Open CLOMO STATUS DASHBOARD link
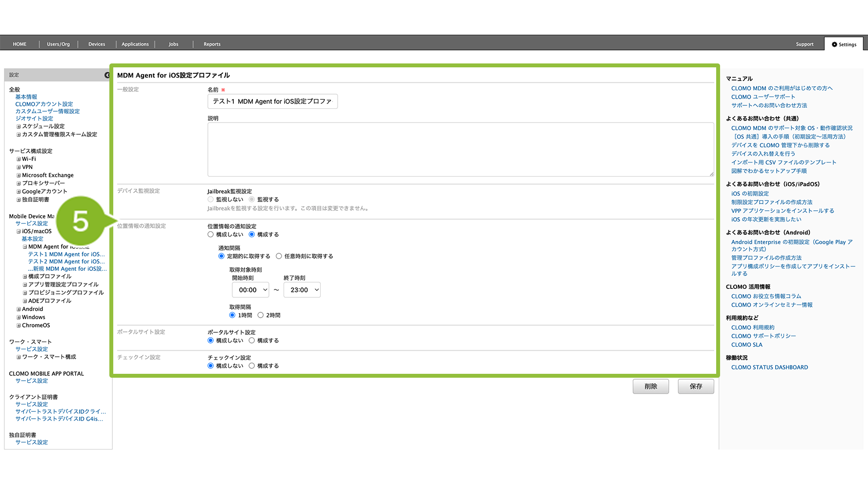 (769, 367)
